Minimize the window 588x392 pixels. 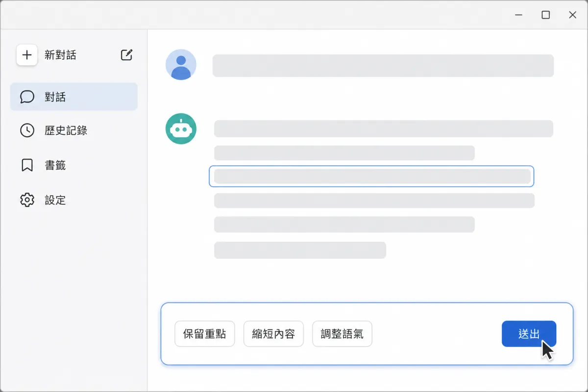(x=518, y=15)
